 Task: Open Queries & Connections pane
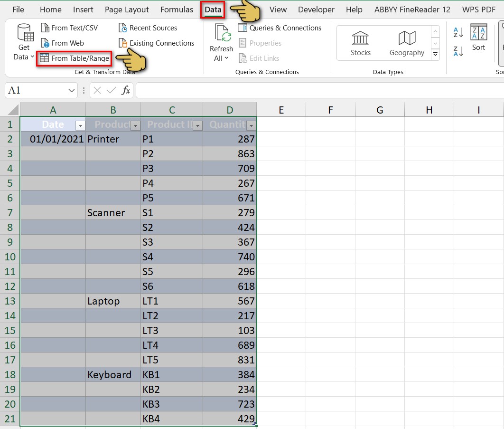click(280, 28)
